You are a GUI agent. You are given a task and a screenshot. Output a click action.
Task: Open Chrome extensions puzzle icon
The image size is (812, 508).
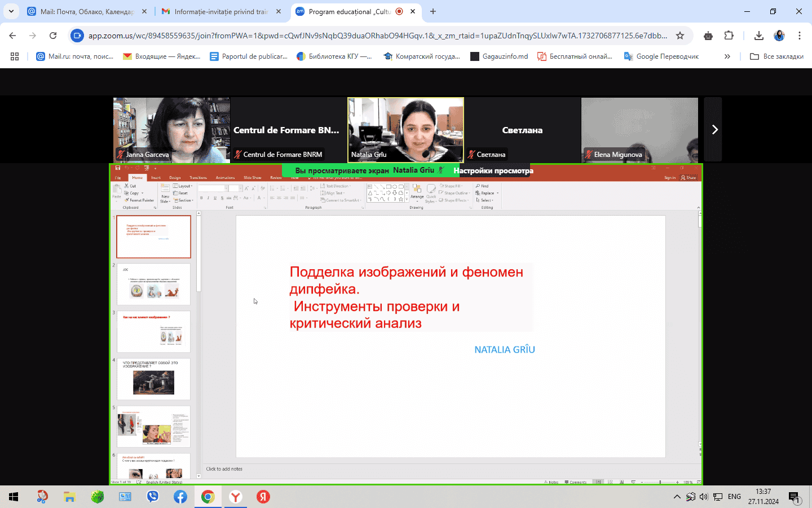(x=729, y=36)
